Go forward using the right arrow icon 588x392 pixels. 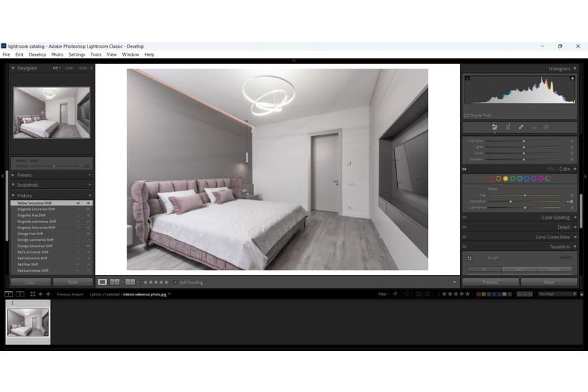(x=48, y=294)
